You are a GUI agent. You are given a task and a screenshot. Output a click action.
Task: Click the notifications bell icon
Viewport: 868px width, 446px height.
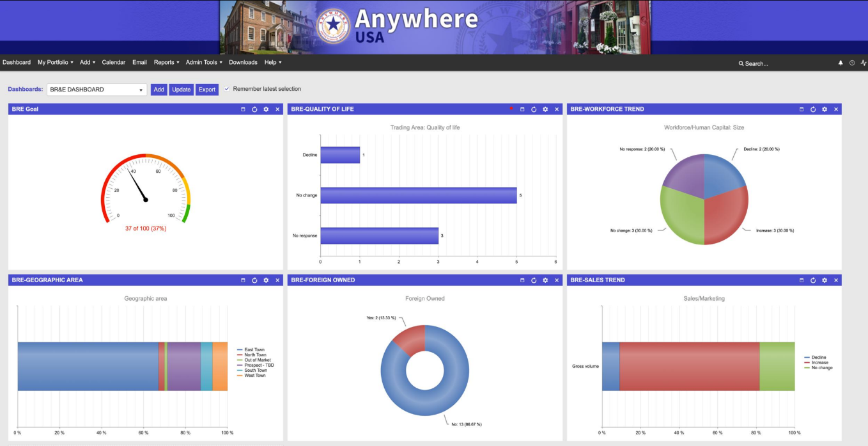(x=841, y=62)
